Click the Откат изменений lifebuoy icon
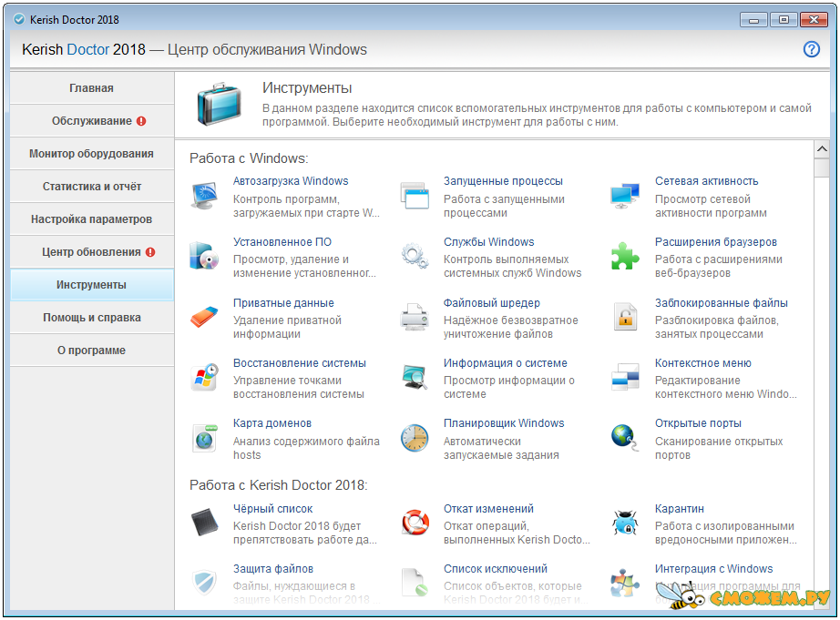Image resolution: width=840 pixels, height=620 pixels. pyautogui.click(x=415, y=522)
